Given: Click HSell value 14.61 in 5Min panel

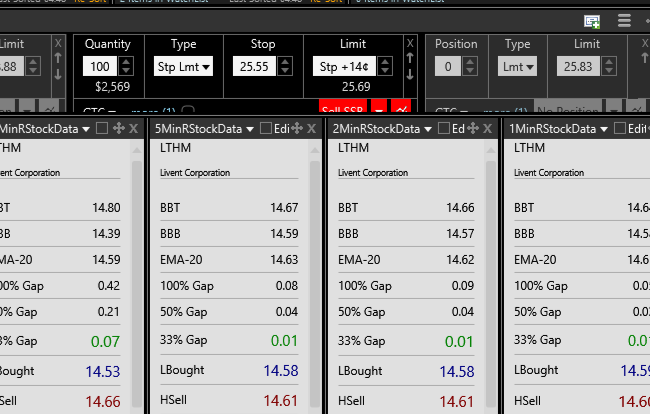Looking at the screenshot, I should pos(281,401).
